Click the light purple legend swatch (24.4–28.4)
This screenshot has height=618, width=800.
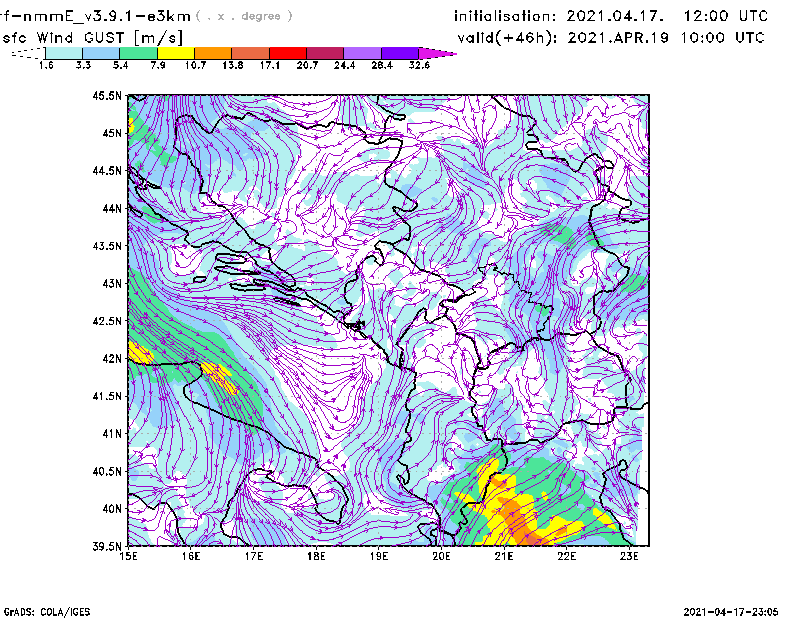point(363,53)
